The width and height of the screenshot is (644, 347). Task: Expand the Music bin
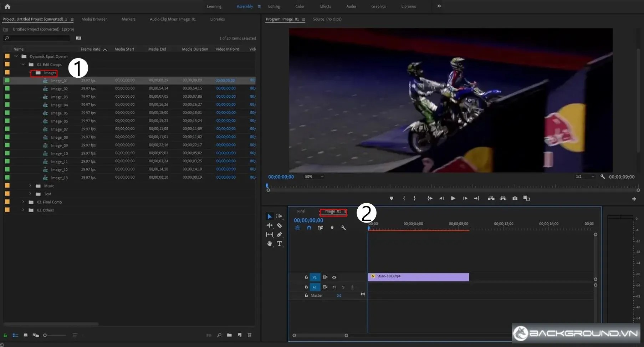point(30,186)
